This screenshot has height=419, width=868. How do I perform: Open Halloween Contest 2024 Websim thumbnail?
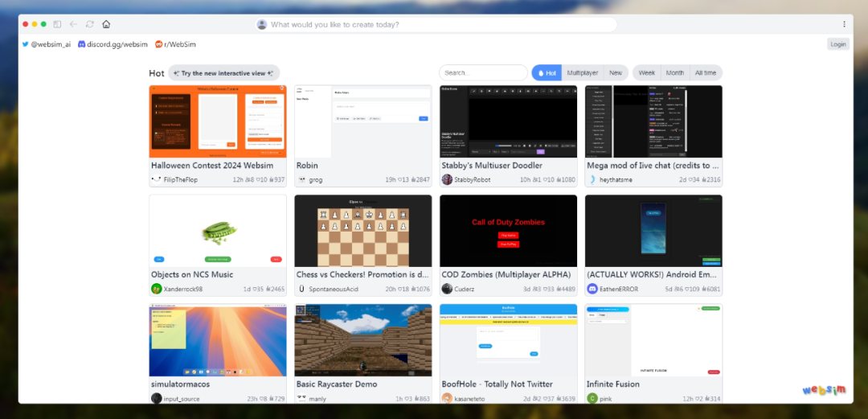[x=218, y=121]
